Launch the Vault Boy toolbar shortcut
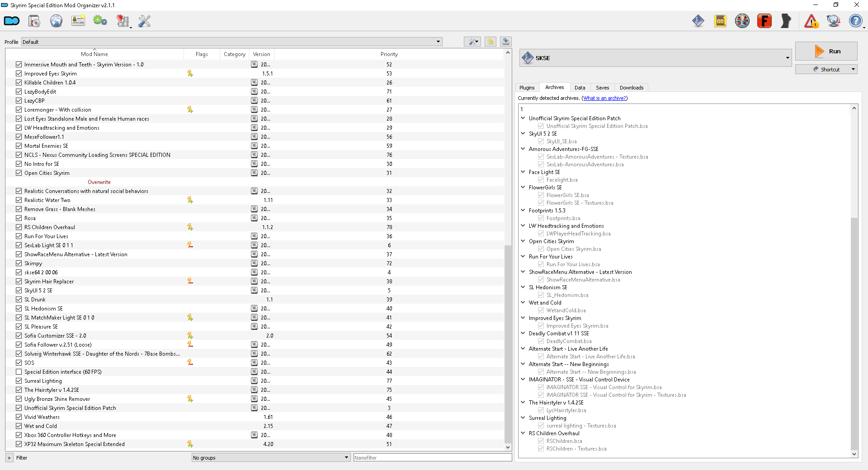Screen dimensions: 868x470 [x=742, y=21]
